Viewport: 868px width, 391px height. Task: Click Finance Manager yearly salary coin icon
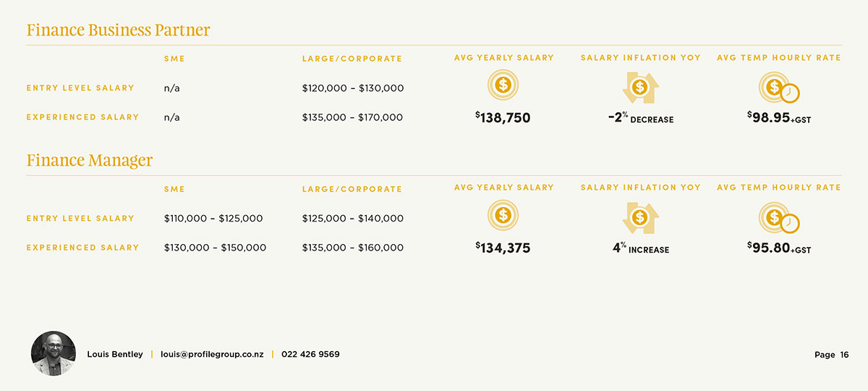point(503,216)
